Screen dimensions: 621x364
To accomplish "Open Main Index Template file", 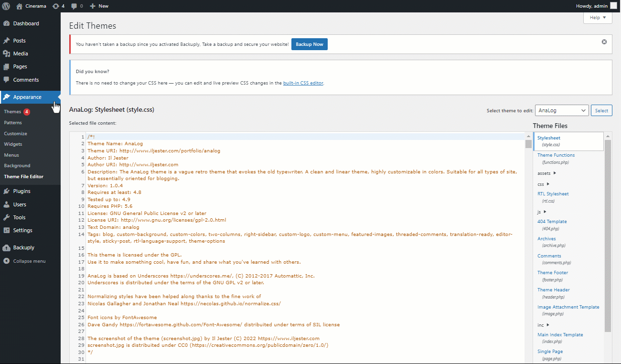I will [560, 338].
